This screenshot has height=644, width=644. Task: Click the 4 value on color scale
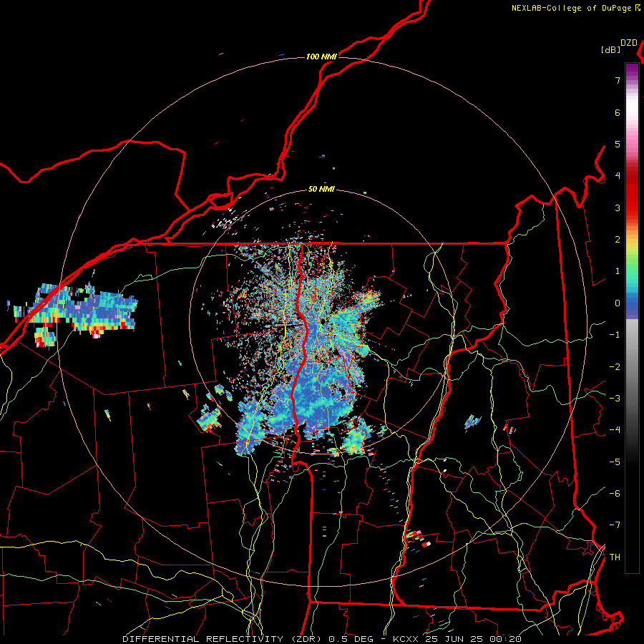pos(618,176)
